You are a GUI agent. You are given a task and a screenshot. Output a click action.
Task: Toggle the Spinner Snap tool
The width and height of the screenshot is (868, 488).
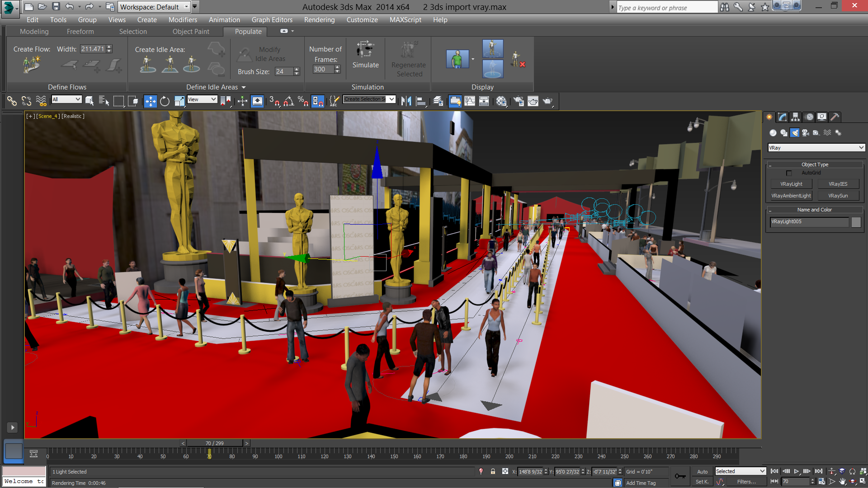coord(318,101)
